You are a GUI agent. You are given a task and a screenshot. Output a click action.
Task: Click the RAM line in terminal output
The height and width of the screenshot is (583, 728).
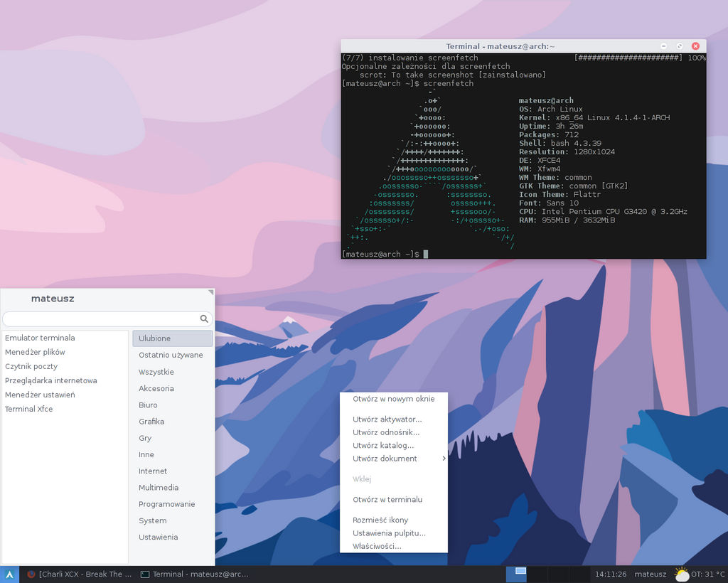[567, 220]
